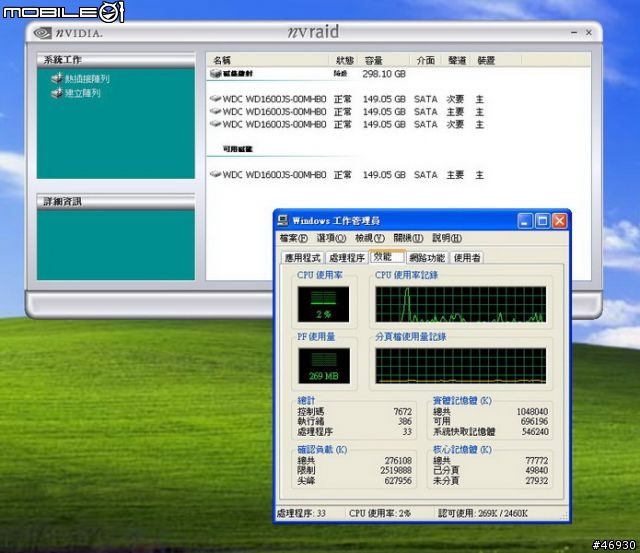Click the 詳細資訊 panel header
Image resolution: width=640 pixels, height=553 pixels.
[116, 201]
